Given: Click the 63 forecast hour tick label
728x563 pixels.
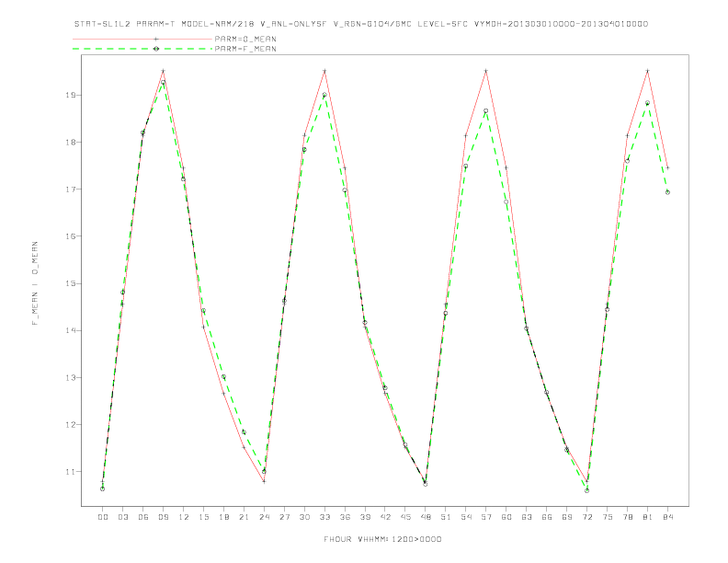Looking at the screenshot, I should [x=527, y=517].
